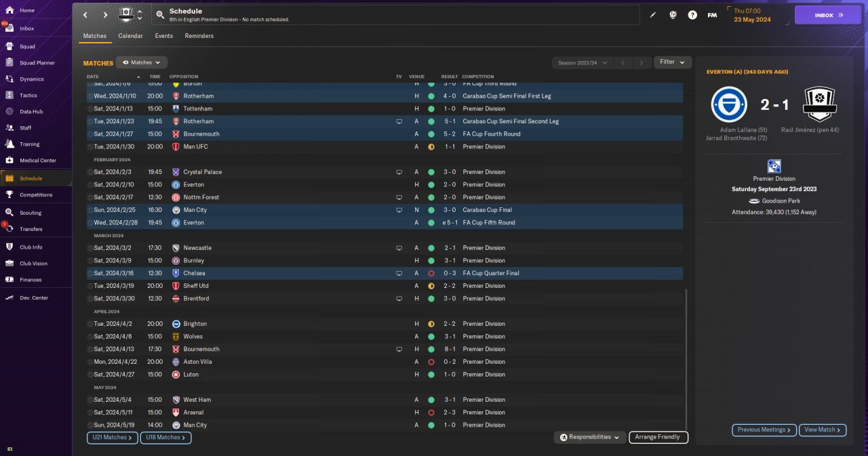The image size is (868, 456).
Task: Open U21 Matches
Action: [x=113, y=438]
